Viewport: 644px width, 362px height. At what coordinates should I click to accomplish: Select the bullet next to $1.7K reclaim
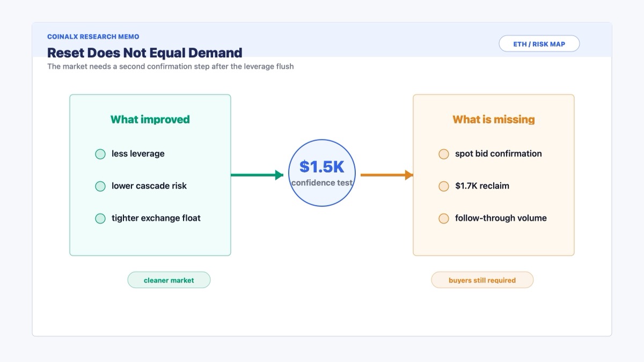tap(444, 186)
